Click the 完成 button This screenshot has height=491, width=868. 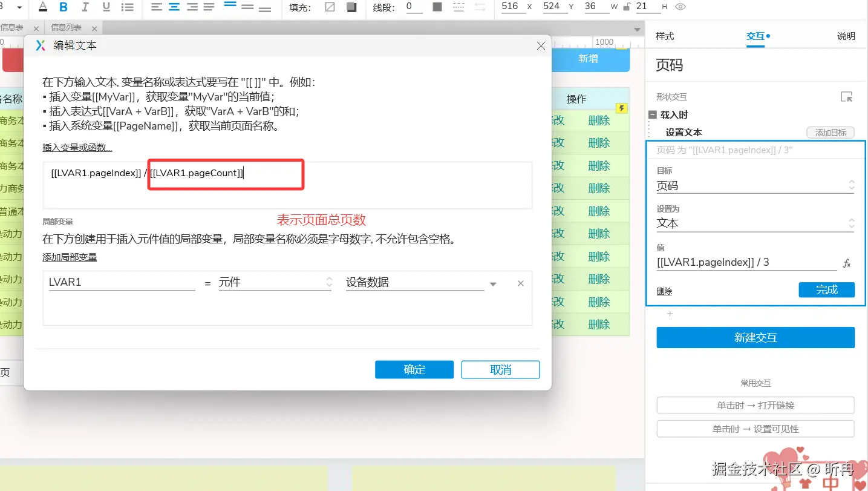click(x=827, y=290)
